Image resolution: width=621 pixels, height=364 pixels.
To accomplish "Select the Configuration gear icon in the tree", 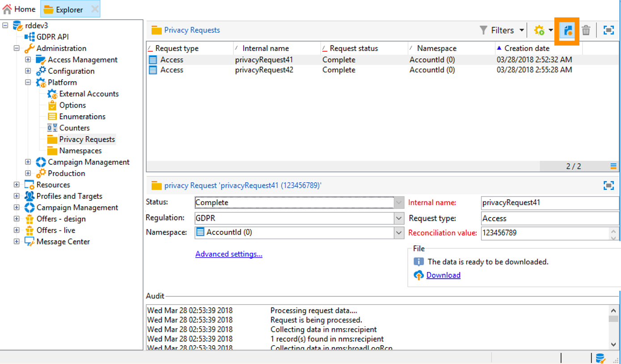I will (x=41, y=71).
